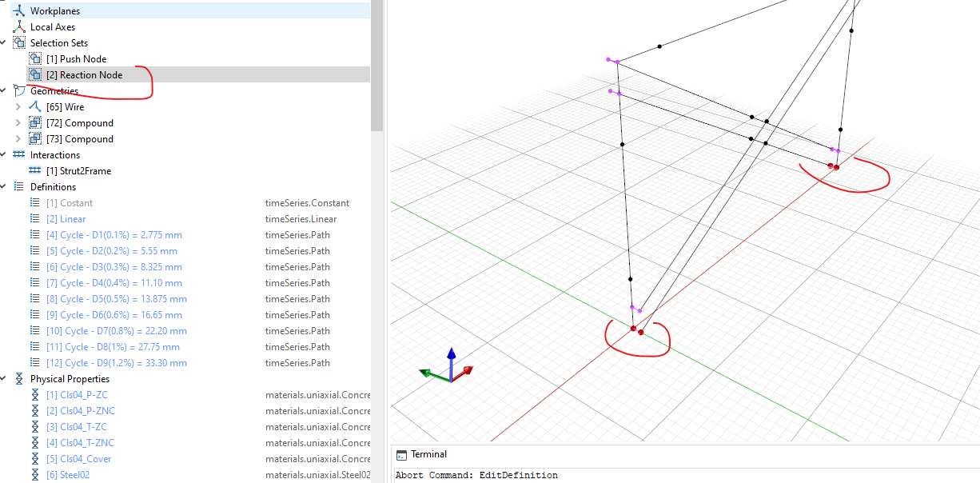The height and width of the screenshot is (483, 980).
Task: Select the [2] Reaction Node selection set
Action: click(x=84, y=74)
